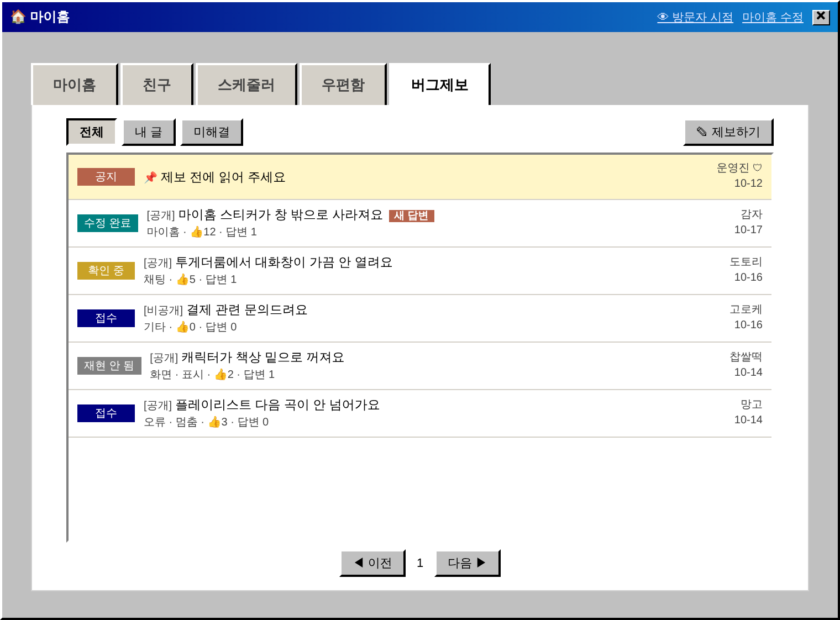Close the 마이홈 window

[x=821, y=17]
